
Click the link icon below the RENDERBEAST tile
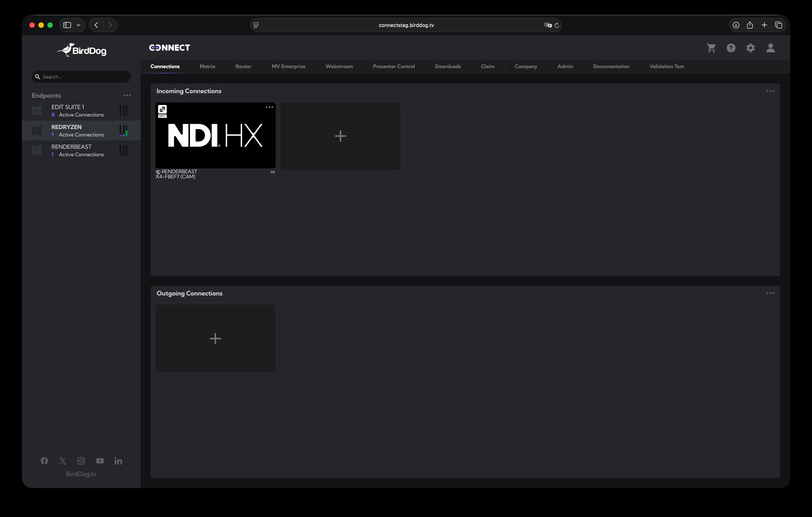click(273, 172)
